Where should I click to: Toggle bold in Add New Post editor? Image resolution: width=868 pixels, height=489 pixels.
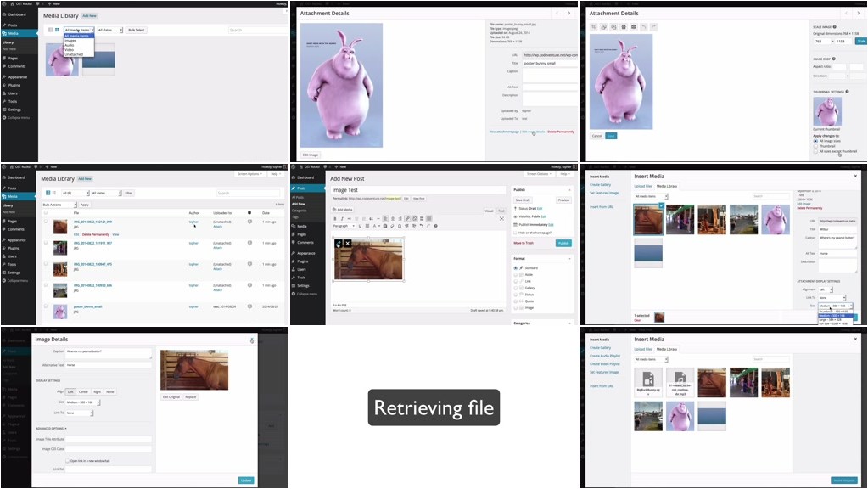click(x=335, y=219)
